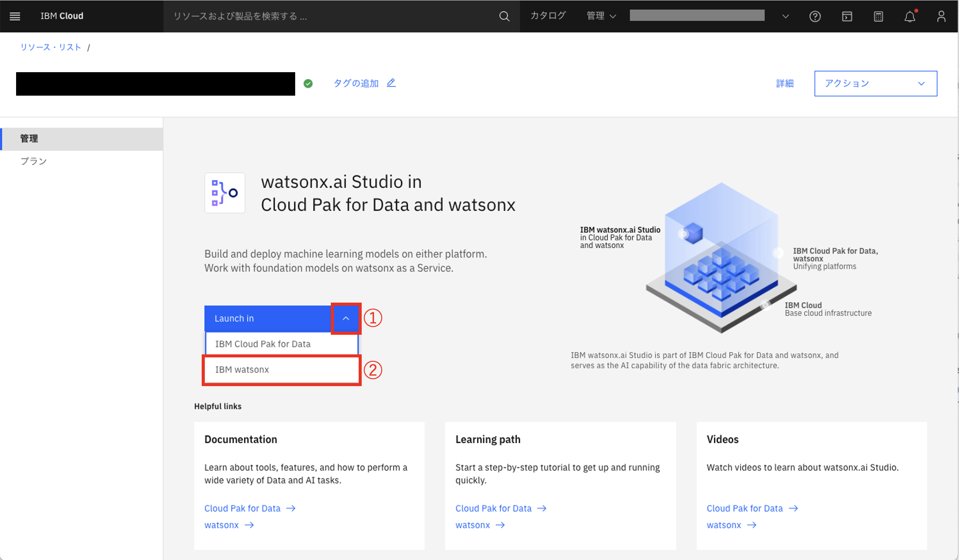Image resolution: width=959 pixels, height=560 pixels.
Task: Open the アクション dropdown
Action: tap(875, 83)
